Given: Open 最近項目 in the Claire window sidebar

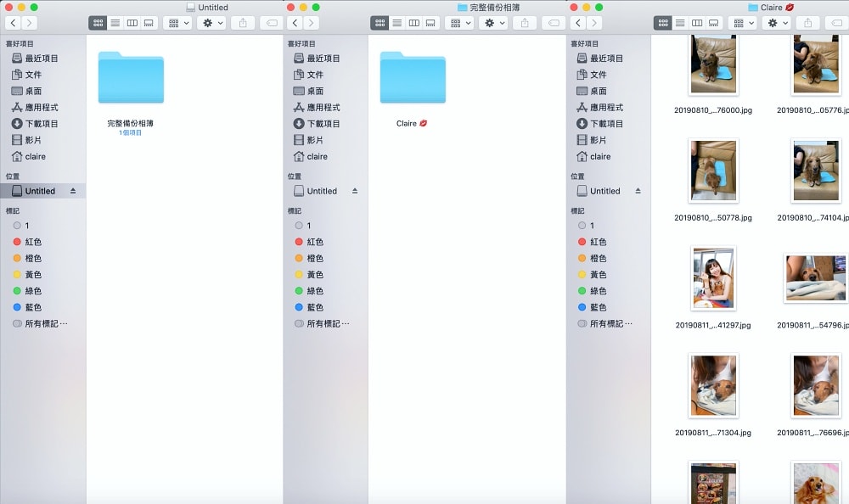Looking at the screenshot, I should tap(606, 59).
